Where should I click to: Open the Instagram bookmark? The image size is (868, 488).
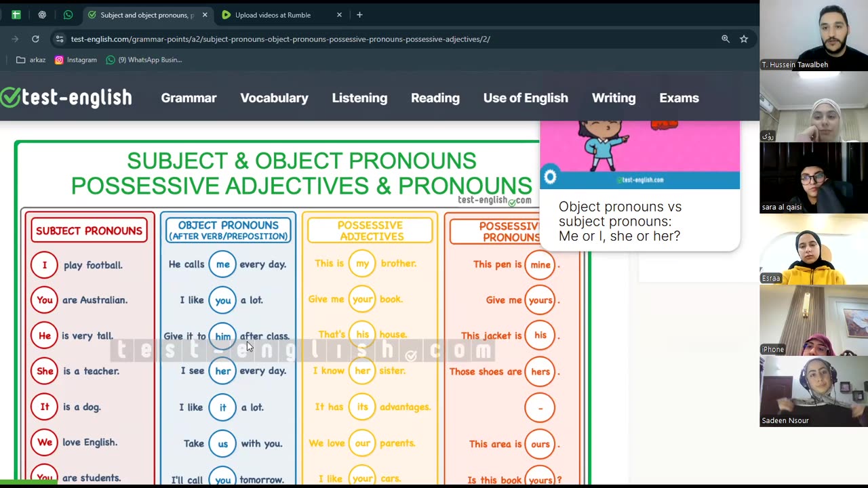click(76, 60)
